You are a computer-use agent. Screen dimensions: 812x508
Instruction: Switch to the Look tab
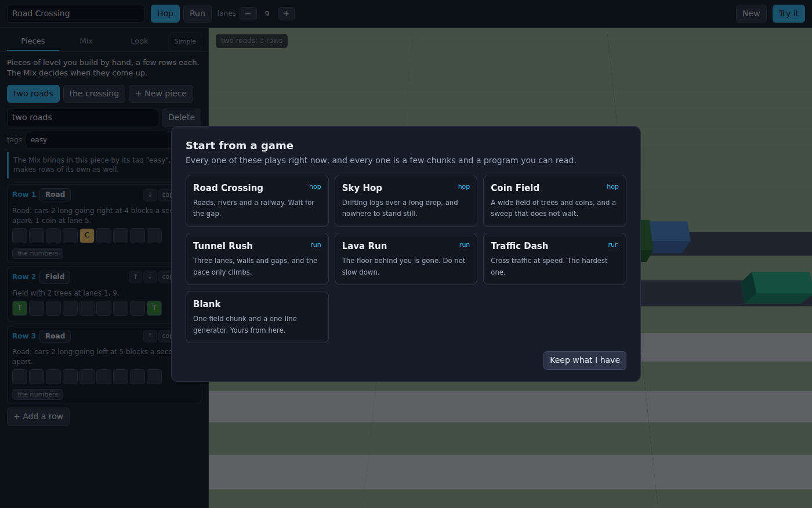[139, 41]
